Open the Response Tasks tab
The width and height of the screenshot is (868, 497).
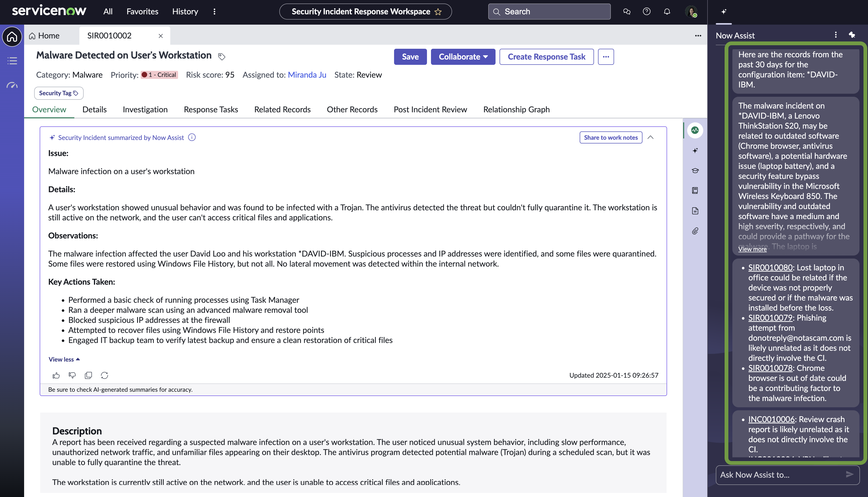pyautogui.click(x=211, y=110)
